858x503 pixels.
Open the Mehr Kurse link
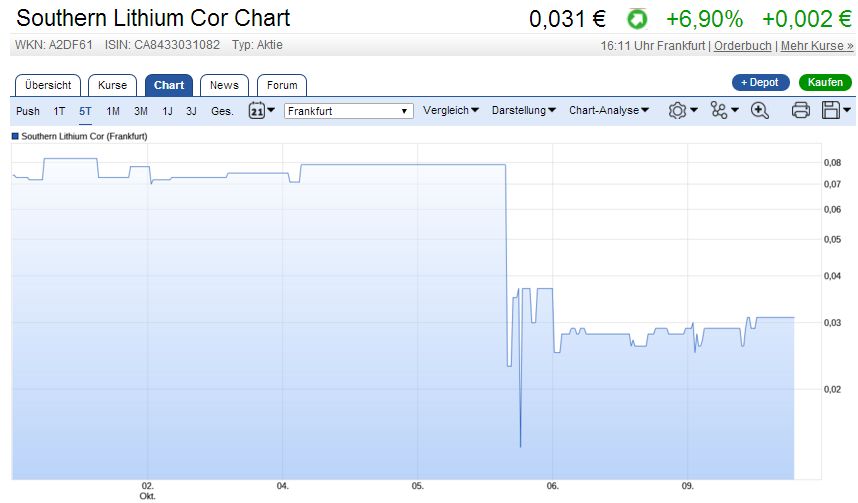[817, 46]
